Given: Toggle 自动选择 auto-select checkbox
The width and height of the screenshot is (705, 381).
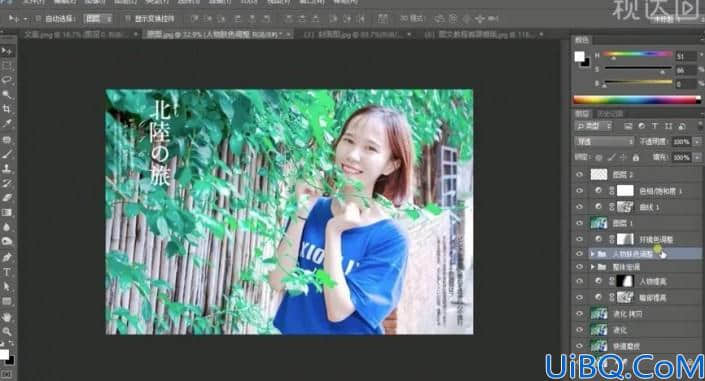Looking at the screenshot, I should [38, 19].
